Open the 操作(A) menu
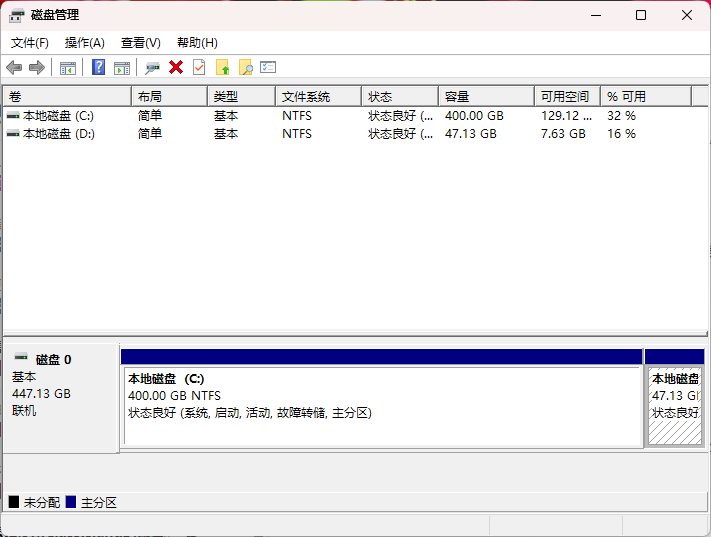Image resolution: width=711 pixels, height=537 pixels. coord(85,43)
